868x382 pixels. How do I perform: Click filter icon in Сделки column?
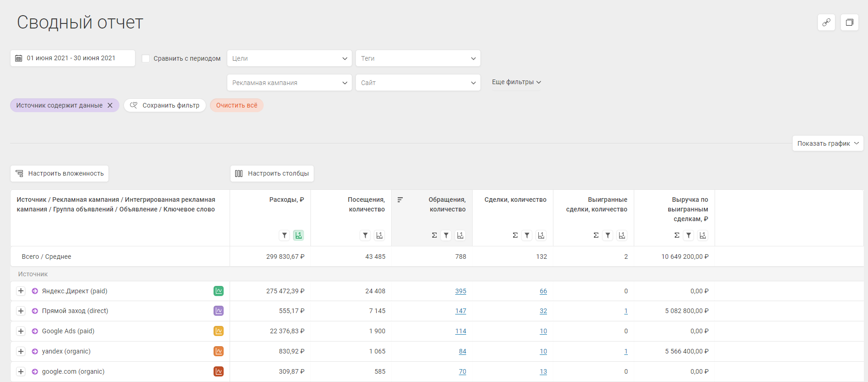pos(527,235)
